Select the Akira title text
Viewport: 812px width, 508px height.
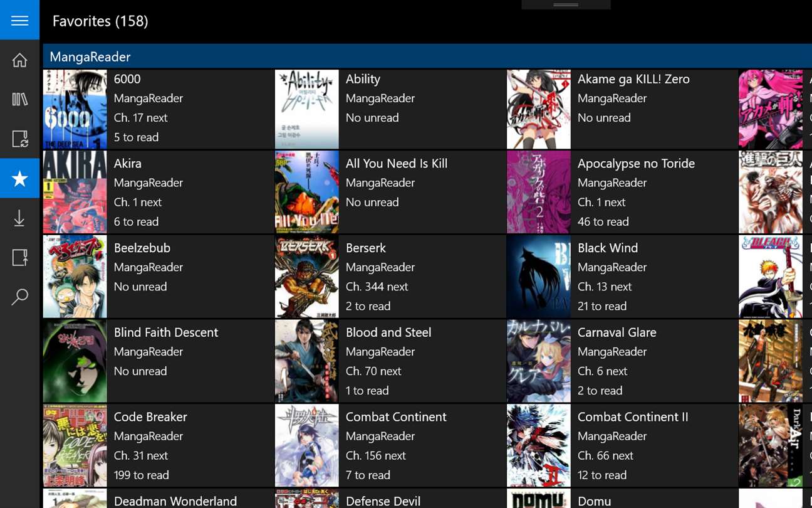pos(128,163)
